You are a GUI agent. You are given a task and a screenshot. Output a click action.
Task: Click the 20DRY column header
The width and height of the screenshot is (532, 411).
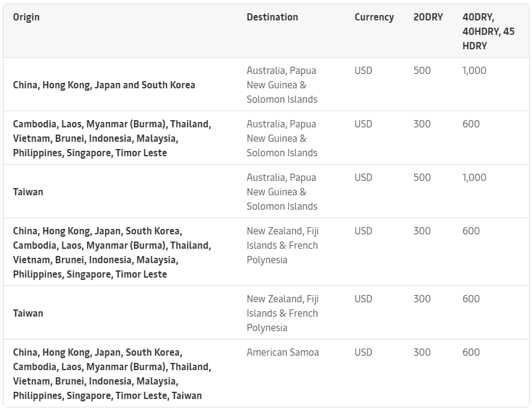click(x=428, y=17)
